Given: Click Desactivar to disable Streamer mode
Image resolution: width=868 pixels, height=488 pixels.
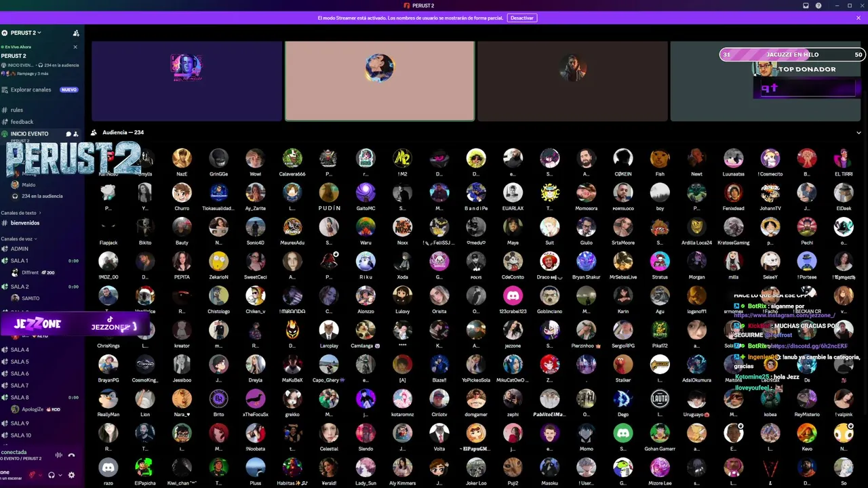Looking at the screenshot, I should click(x=522, y=18).
